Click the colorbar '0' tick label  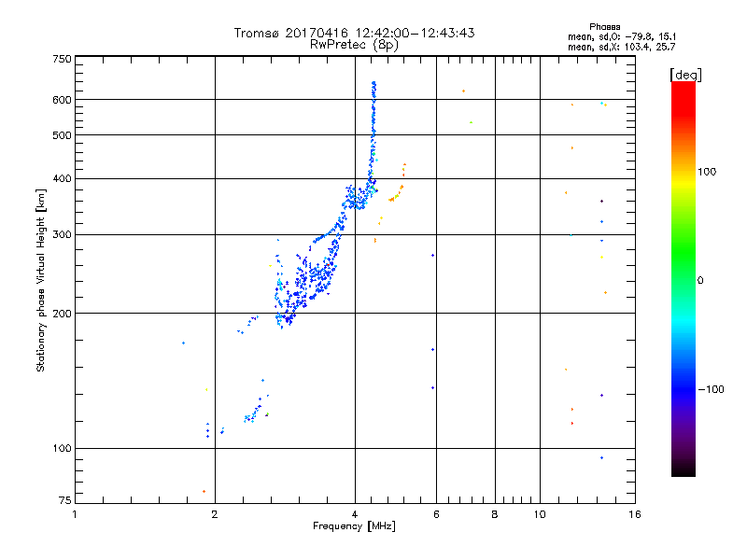[x=699, y=281]
